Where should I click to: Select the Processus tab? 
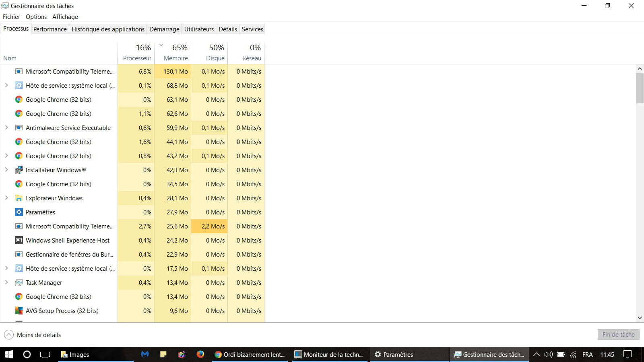tap(16, 29)
